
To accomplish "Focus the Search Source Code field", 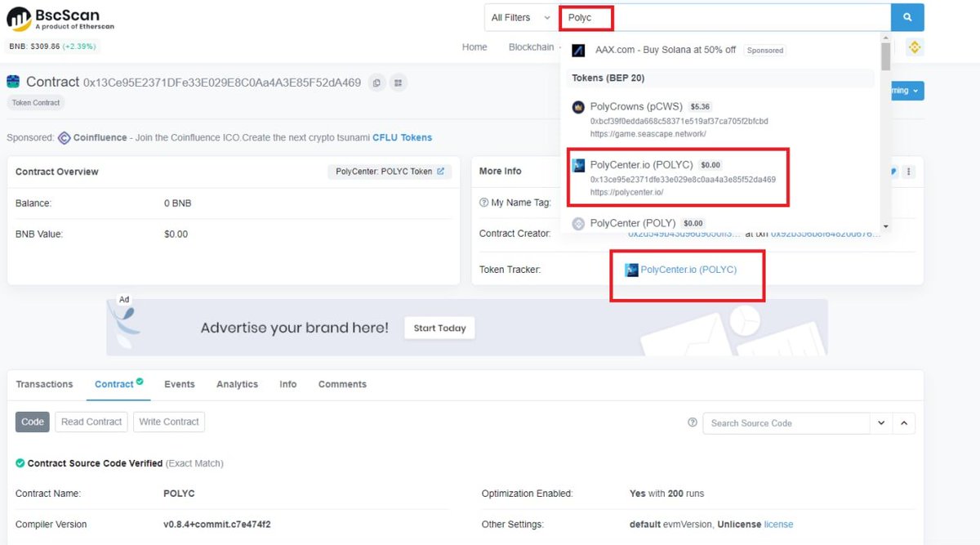I will click(786, 423).
